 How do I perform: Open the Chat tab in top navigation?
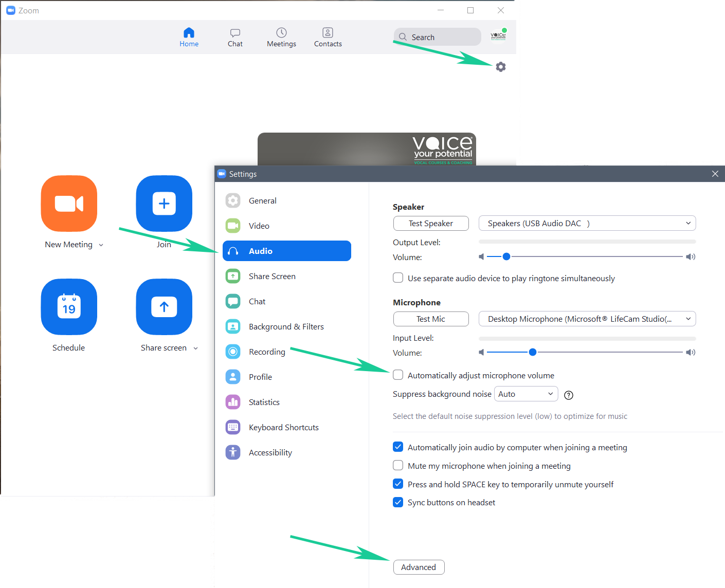(235, 38)
